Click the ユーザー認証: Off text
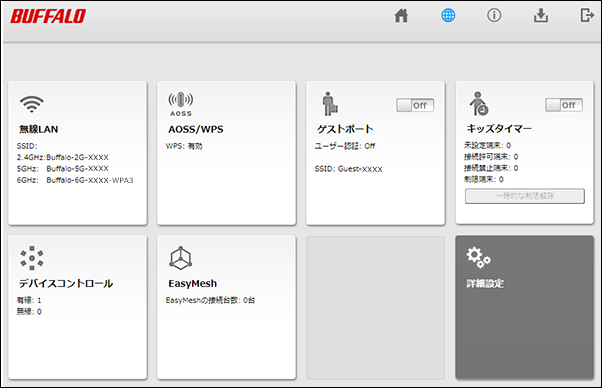Screen dimensions: 602x388 point(345,146)
